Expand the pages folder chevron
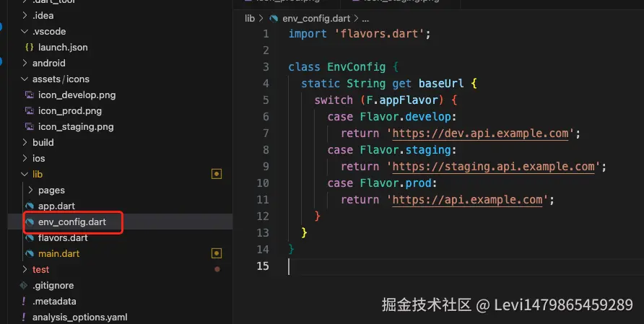The image size is (644, 324). (x=30, y=190)
